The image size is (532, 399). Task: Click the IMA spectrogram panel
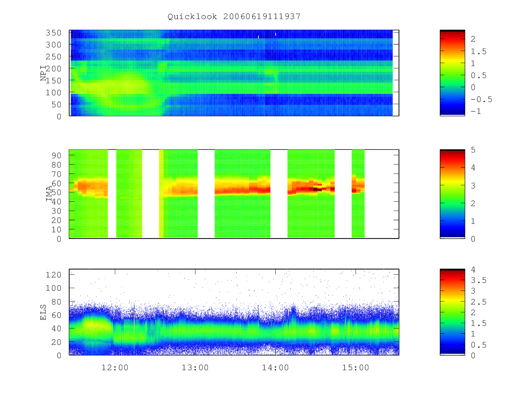coord(234,194)
